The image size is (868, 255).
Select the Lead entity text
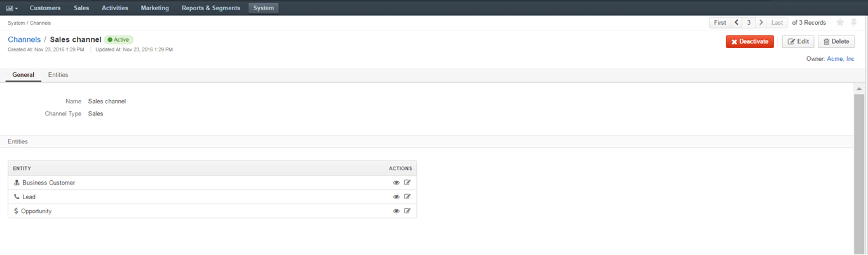point(29,197)
